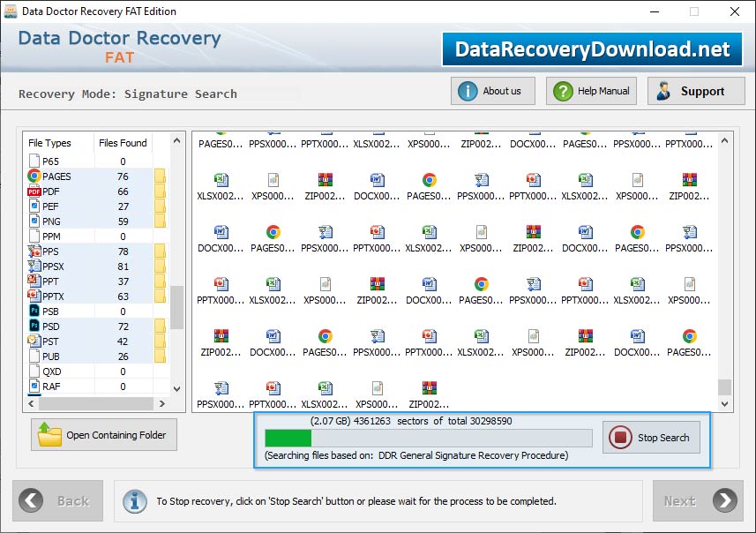Click the Support person icon
Viewport: 756px width, 533px height.
663,91
